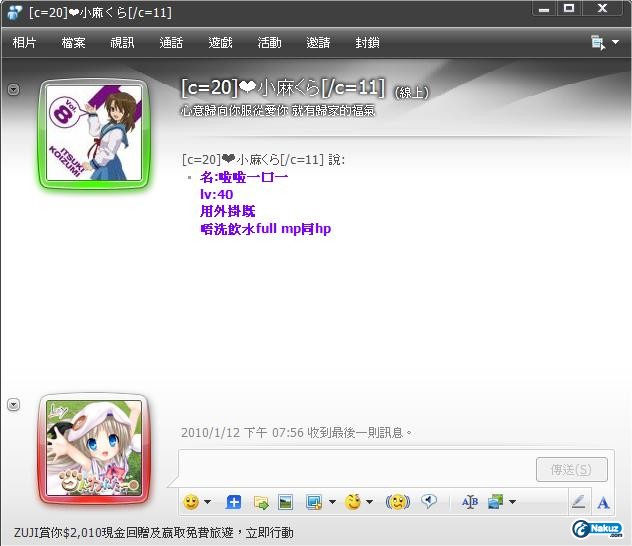Click the Nakuz.com logo
This screenshot has height=546, width=632.
point(597,529)
